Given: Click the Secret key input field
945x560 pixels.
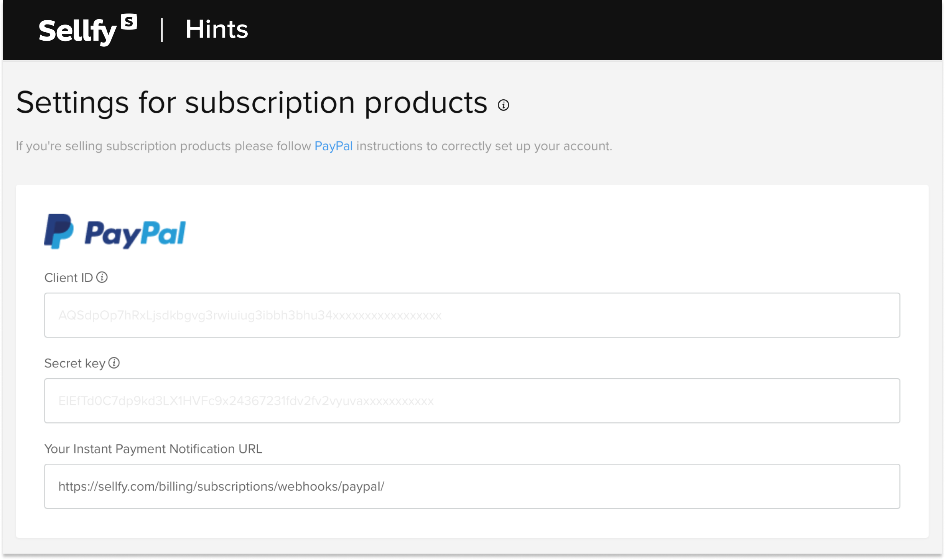Looking at the screenshot, I should 472,400.
